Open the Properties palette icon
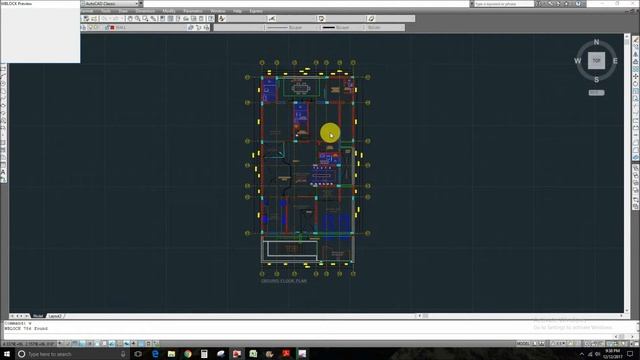This screenshot has width=640, height=360. (162, 19)
